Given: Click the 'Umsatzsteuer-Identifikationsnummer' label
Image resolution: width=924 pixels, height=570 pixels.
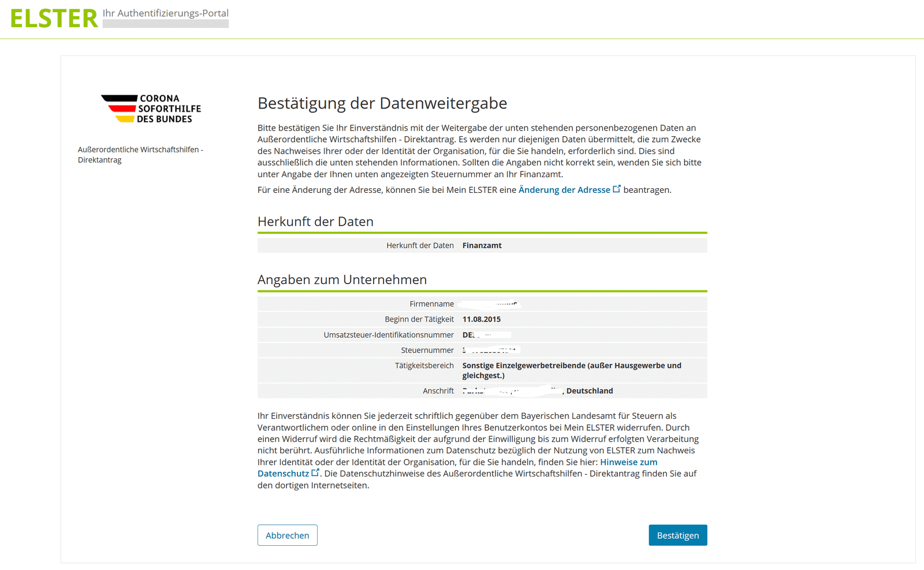Looking at the screenshot, I should [x=389, y=335].
